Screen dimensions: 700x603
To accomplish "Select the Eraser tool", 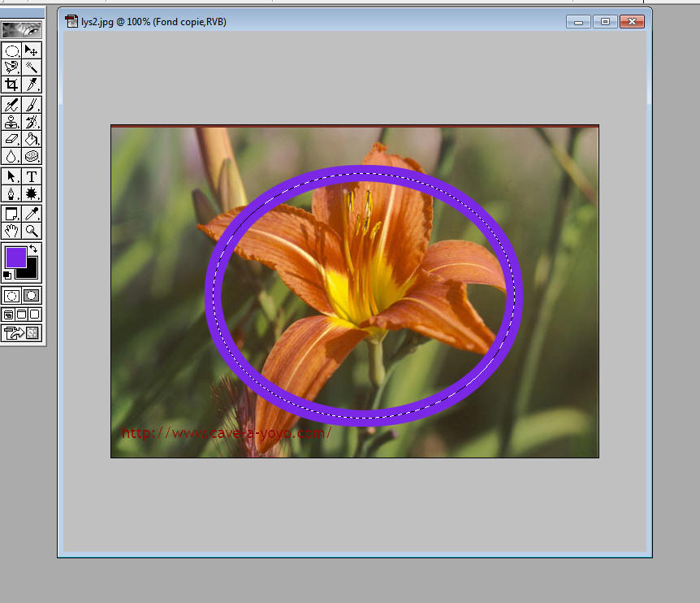I will pyautogui.click(x=11, y=139).
